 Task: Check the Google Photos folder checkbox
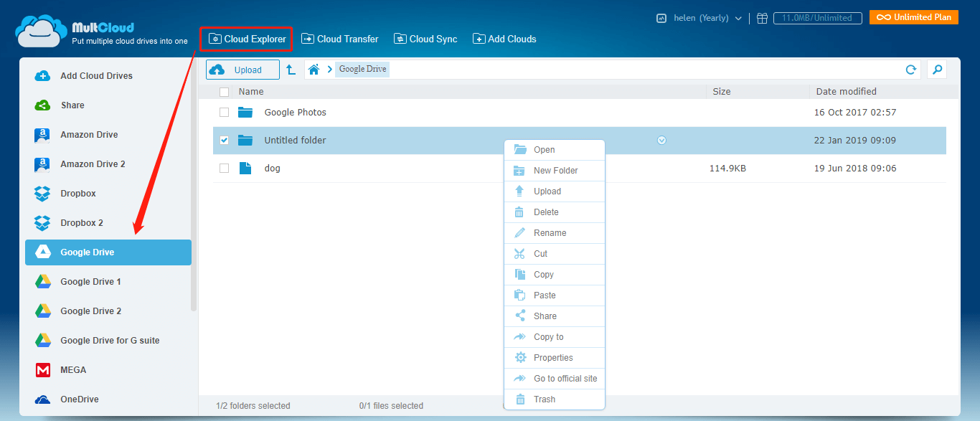[x=224, y=113]
